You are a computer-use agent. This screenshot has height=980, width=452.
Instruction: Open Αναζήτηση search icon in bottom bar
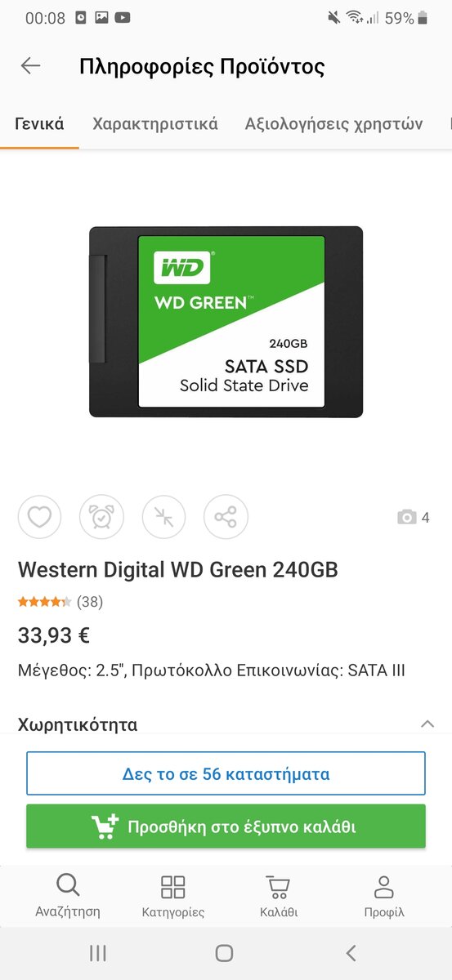point(68,895)
